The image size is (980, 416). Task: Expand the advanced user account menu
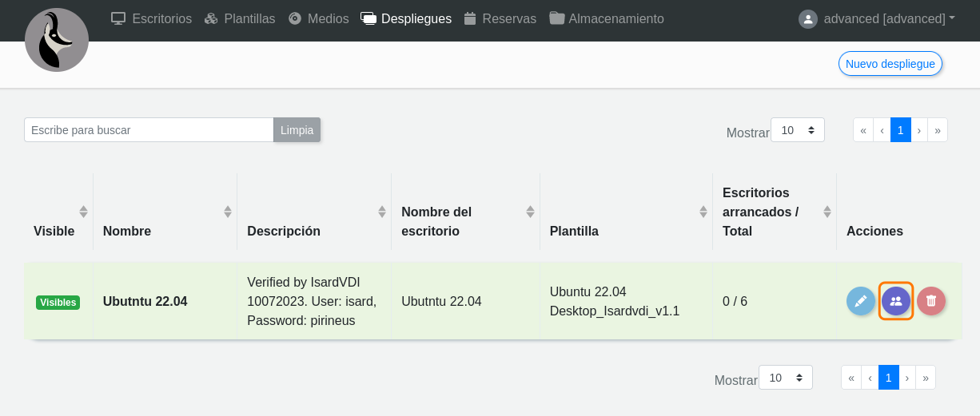pyautogui.click(x=877, y=19)
